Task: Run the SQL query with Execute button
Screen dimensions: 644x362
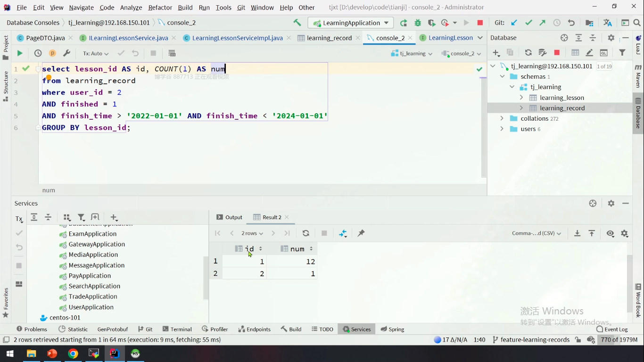Action: click(20, 53)
